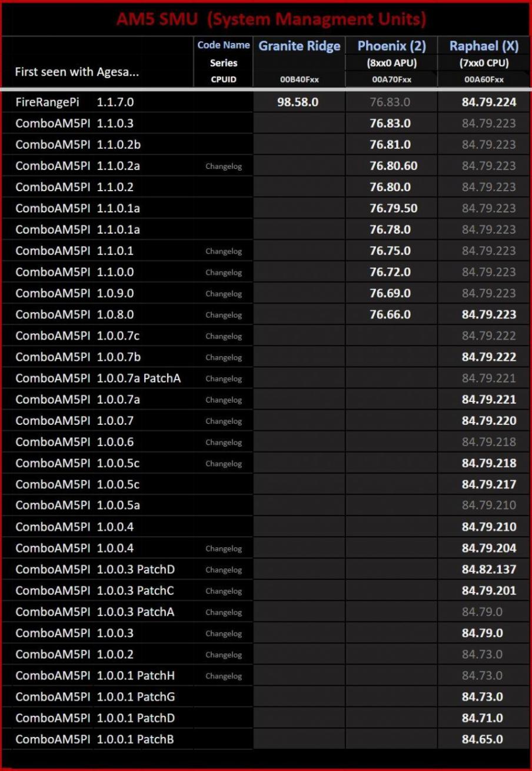Viewport: 532px width, 771px height.
Task: Select the Granite Ridge column header
Action: (x=300, y=46)
